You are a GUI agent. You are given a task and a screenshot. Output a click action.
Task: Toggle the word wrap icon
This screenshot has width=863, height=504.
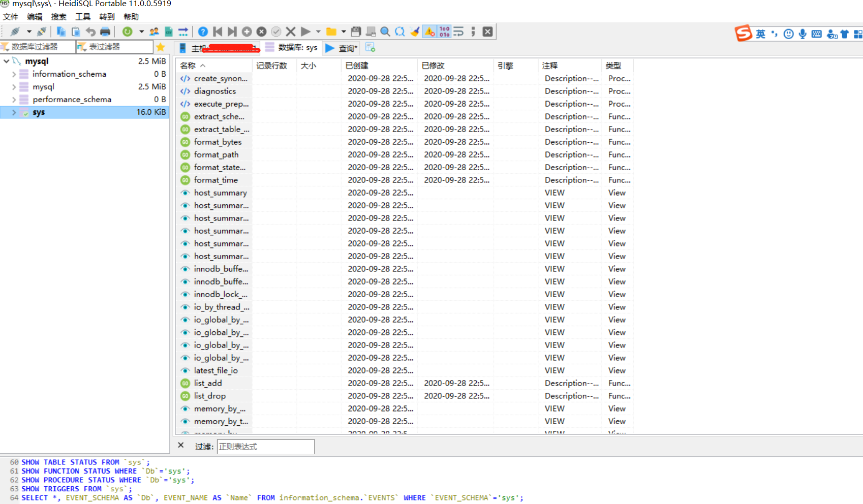pyautogui.click(x=458, y=31)
